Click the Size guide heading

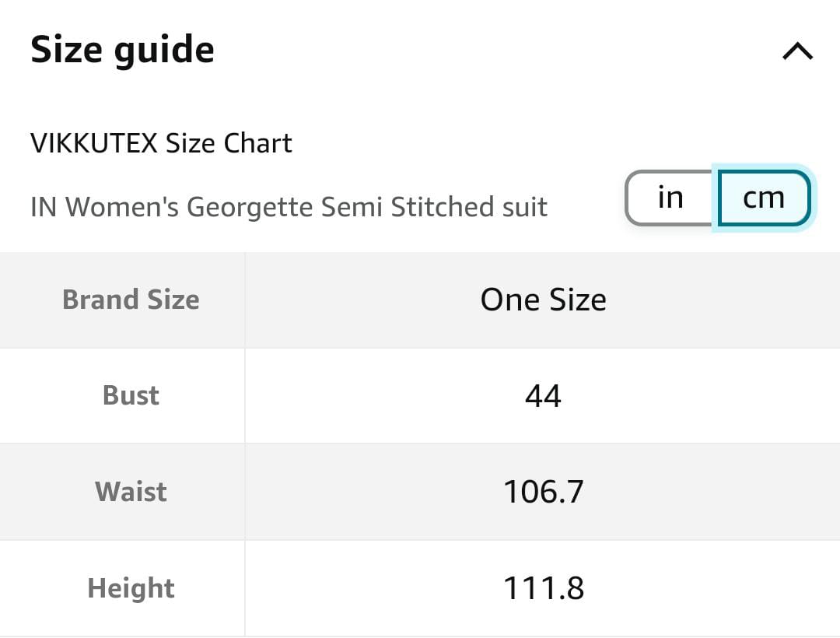point(122,50)
